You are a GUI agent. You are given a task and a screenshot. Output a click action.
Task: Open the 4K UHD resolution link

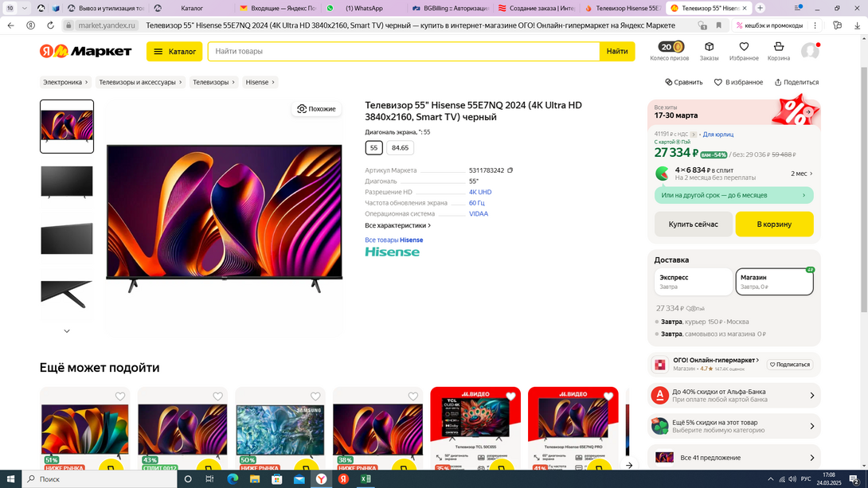coord(480,192)
